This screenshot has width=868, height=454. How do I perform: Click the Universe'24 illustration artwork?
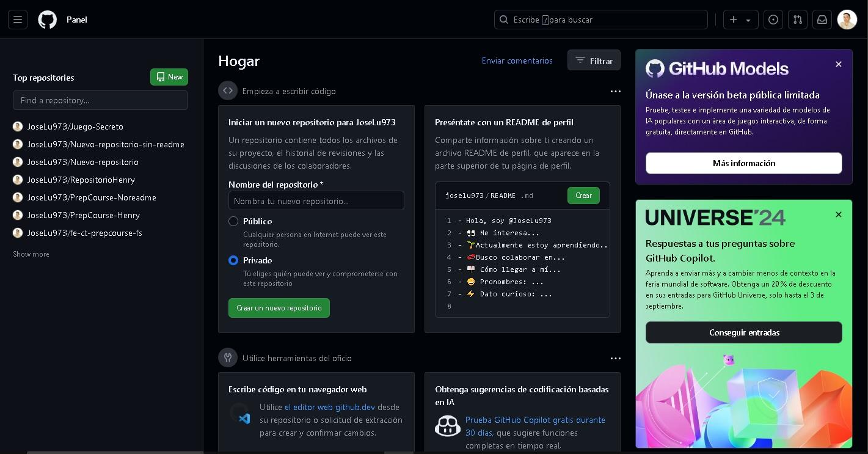[744, 400]
